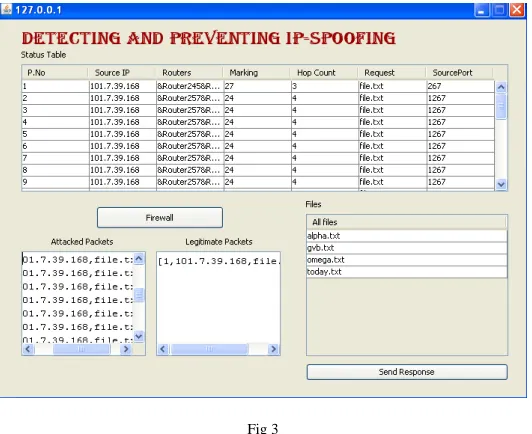Click inside the Legitimate Packets text area
This screenshot has width=532, height=434.
click(x=218, y=298)
